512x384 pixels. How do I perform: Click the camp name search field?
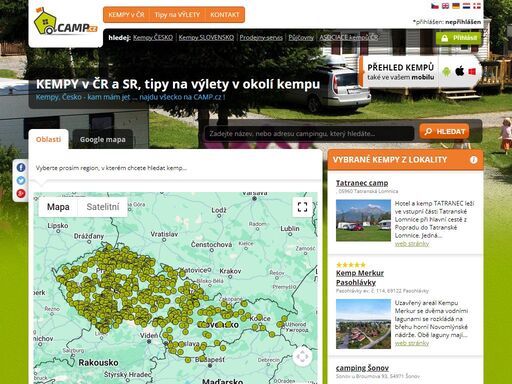pos(310,134)
